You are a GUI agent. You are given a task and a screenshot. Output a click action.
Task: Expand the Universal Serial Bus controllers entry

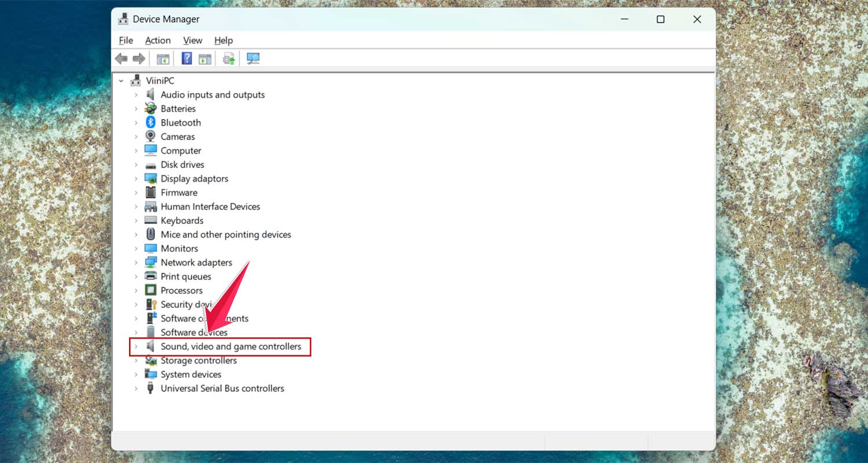coord(135,388)
